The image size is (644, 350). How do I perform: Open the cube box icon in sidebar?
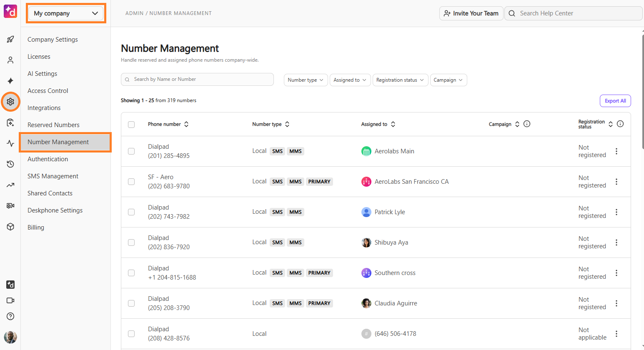(x=10, y=227)
